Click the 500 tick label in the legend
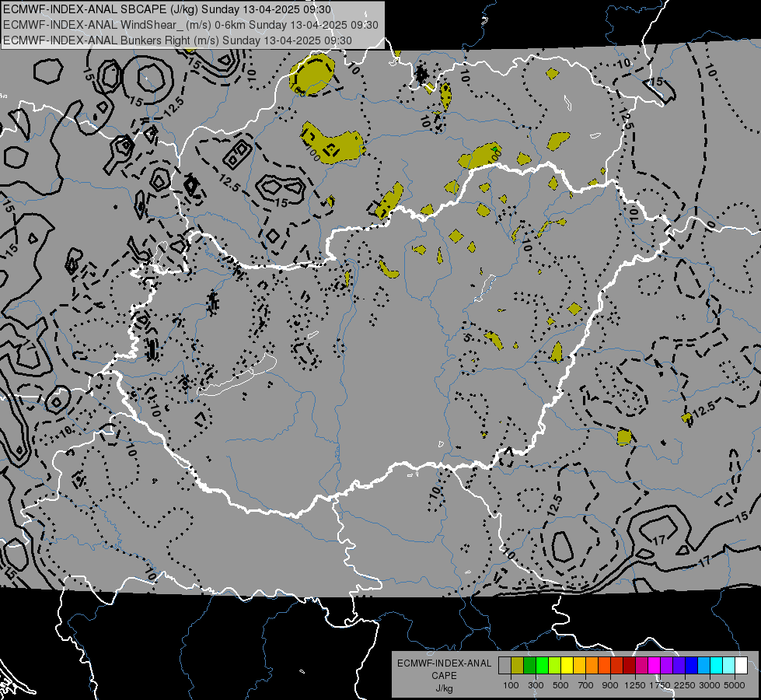The image size is (761, 700). (x=560, y=685)
